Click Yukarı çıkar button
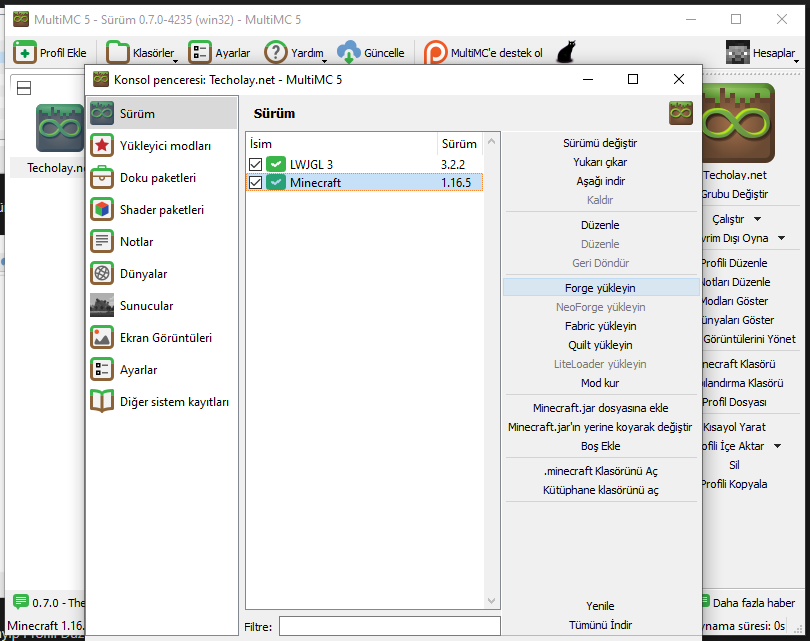Image resolution: width=810 pixels, height=641 pixels. tap(600, 162)
